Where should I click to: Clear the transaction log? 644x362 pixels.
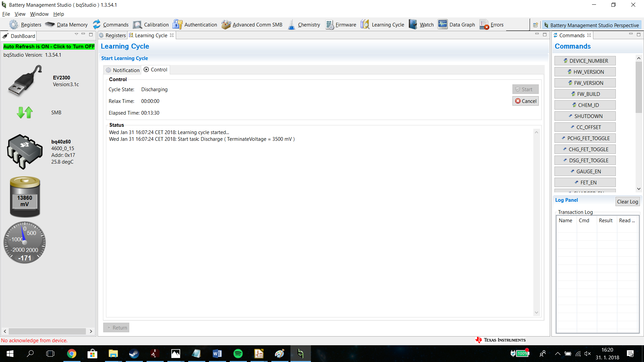(x=628, y=201)
